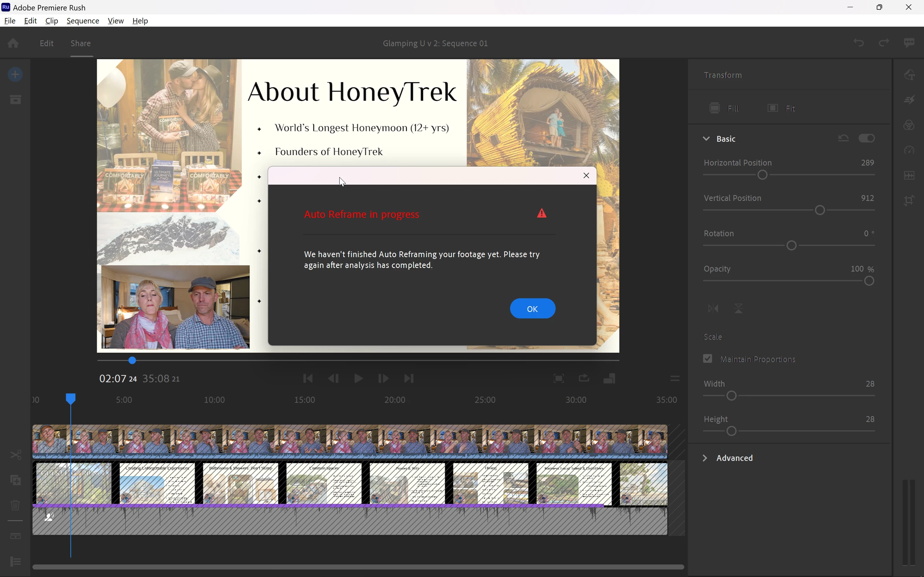This screenshot has width=924, height=577.
Task: Click the trash delete clip icon
Action: [15, 506]
